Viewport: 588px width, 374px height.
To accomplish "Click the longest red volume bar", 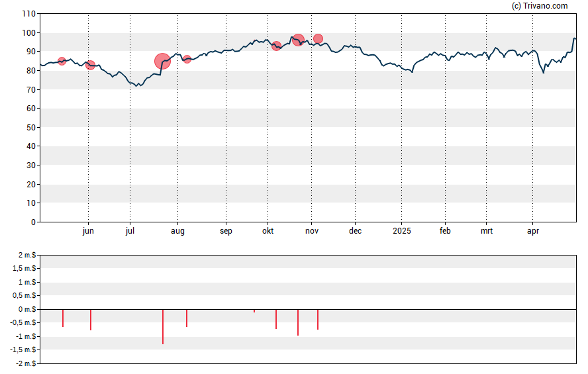I will [x=163, y=327].
